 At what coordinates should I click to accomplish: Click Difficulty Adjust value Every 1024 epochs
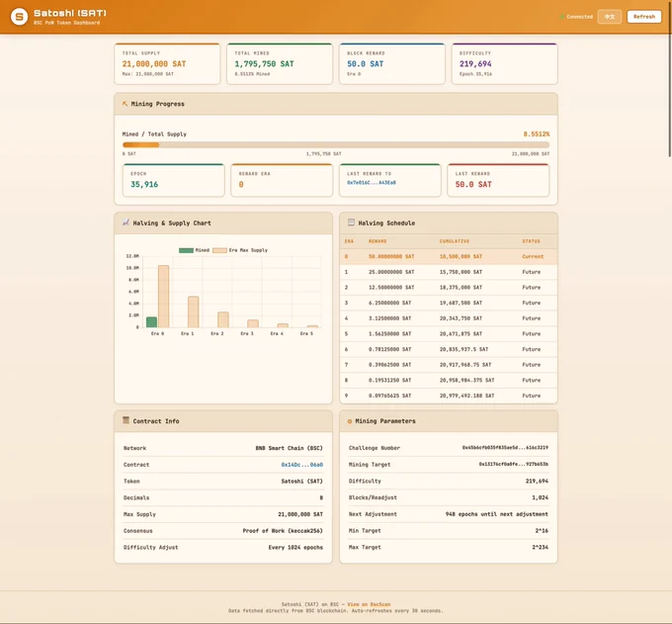point(295,548)
